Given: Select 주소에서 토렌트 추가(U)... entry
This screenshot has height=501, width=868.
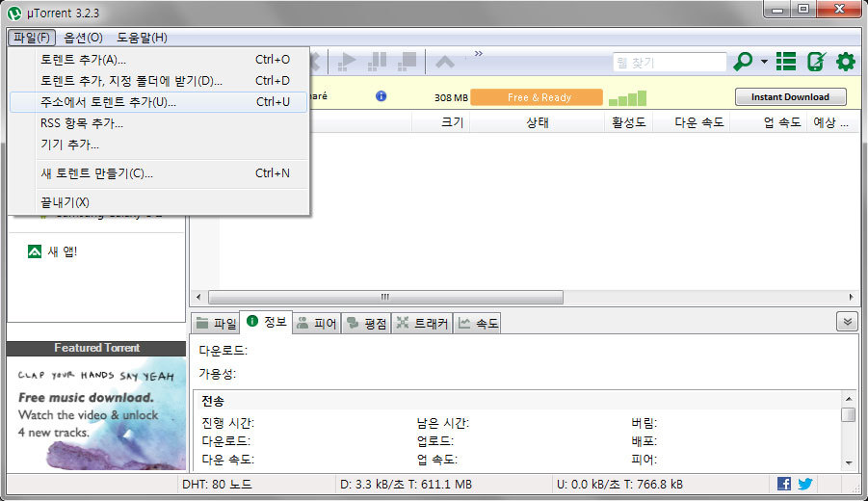Looking at the screenshot, I should (x=159, y=102).
